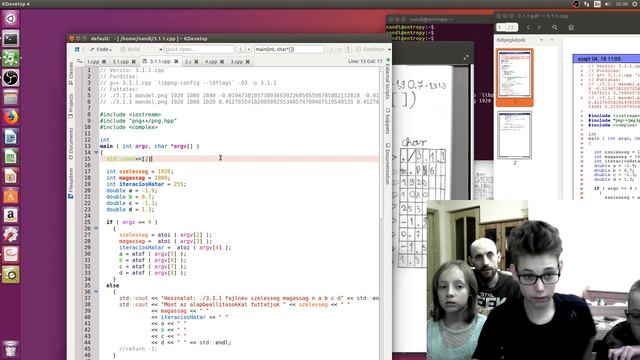This screenshot has width=640, height=360.
Task: Open the Bélyegképek sidebar dropdown
Action: coord(541,40)
